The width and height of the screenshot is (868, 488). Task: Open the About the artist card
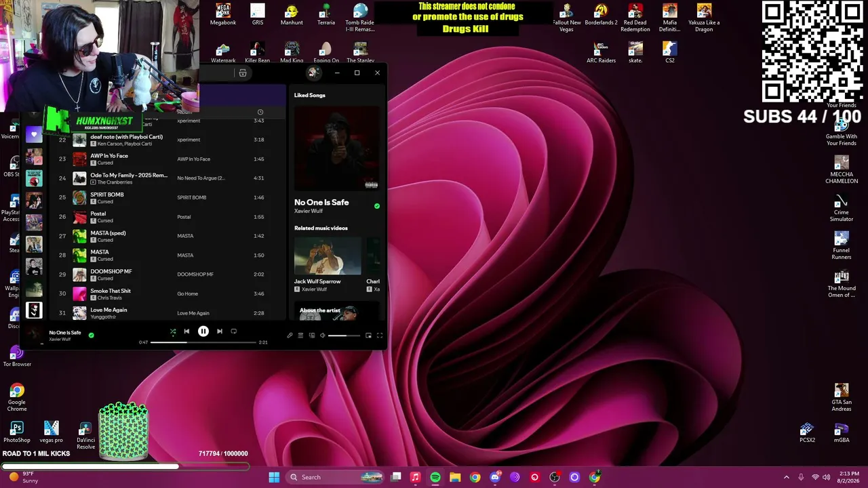pyautogui.click(x=337, y=312)
